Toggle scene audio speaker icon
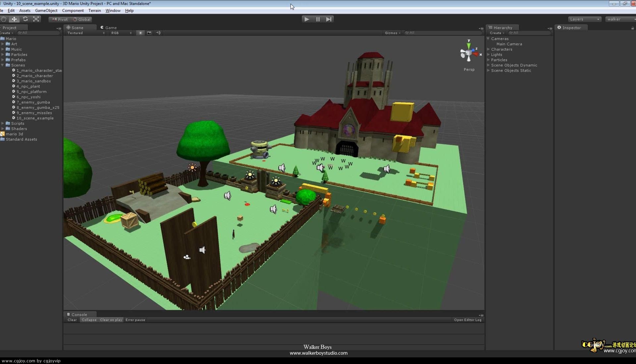Viewport: 636px width, 364px height. click(x=158, y=33)
